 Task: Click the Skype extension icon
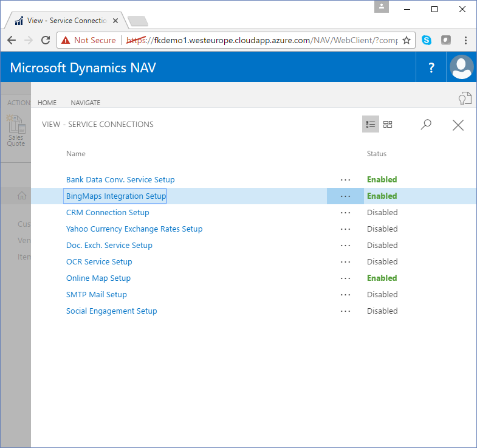427,40
